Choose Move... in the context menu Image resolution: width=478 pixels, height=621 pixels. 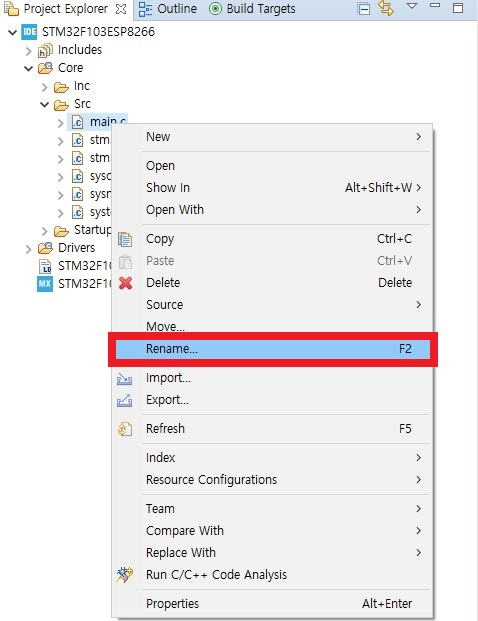pos(272,326)
